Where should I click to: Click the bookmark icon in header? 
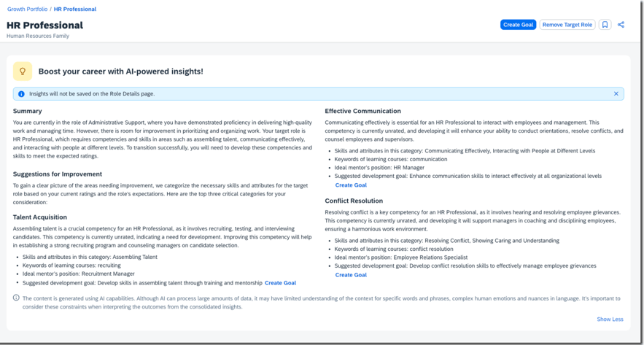(x=605, y=25)
